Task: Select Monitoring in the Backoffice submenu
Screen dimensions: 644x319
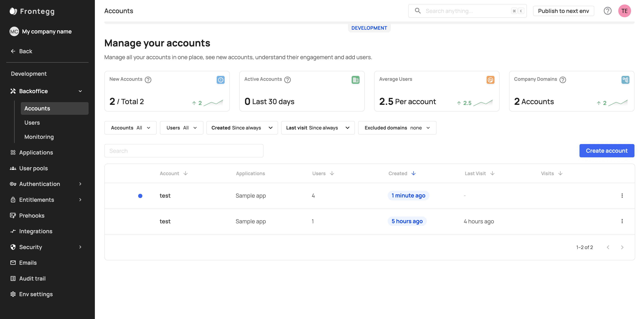Action: (x=54, y=137)
